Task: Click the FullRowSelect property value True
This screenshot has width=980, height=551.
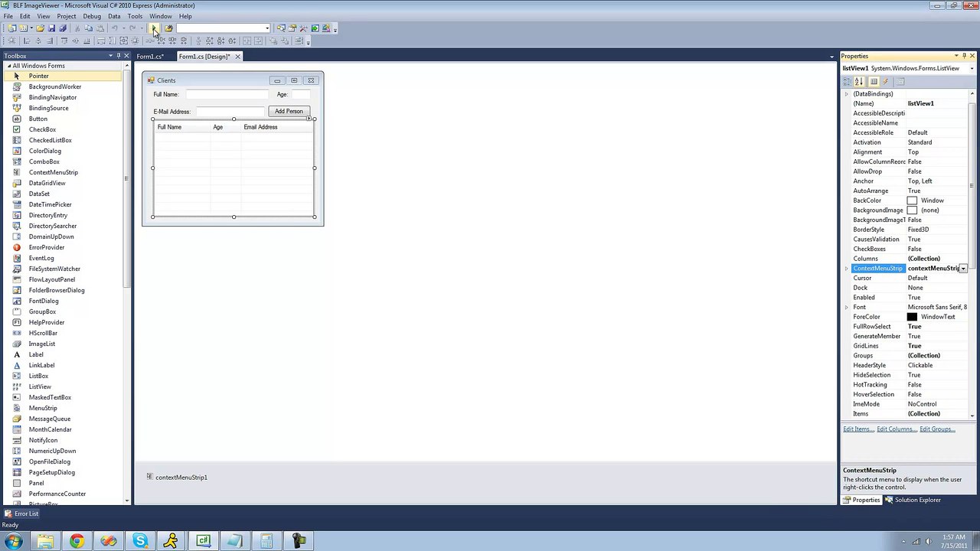Action: point(937,327)
